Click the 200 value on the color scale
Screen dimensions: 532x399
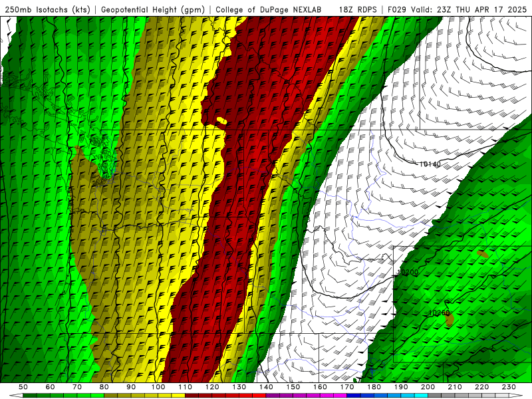[428, 387]
